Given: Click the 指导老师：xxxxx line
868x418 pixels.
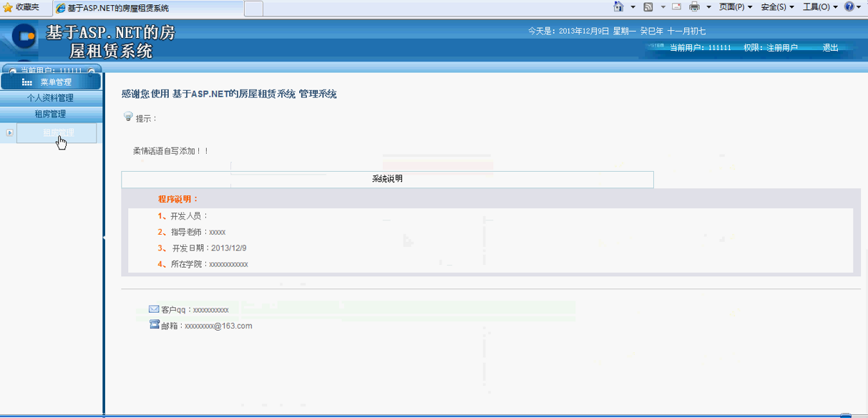Looking at the screenshot, I should [x=191, y=232].
